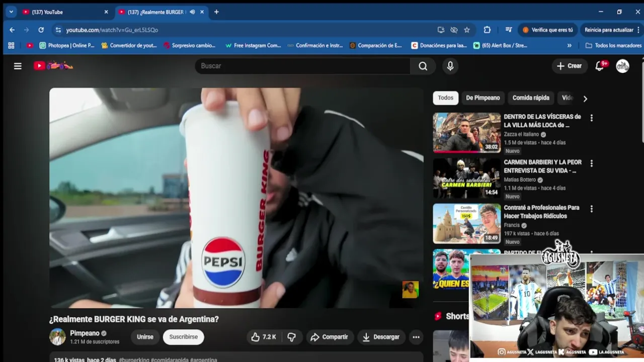Open the Todos los marcadores folder
This screenshot has height=362, width=644.
(x=613, y=45)
